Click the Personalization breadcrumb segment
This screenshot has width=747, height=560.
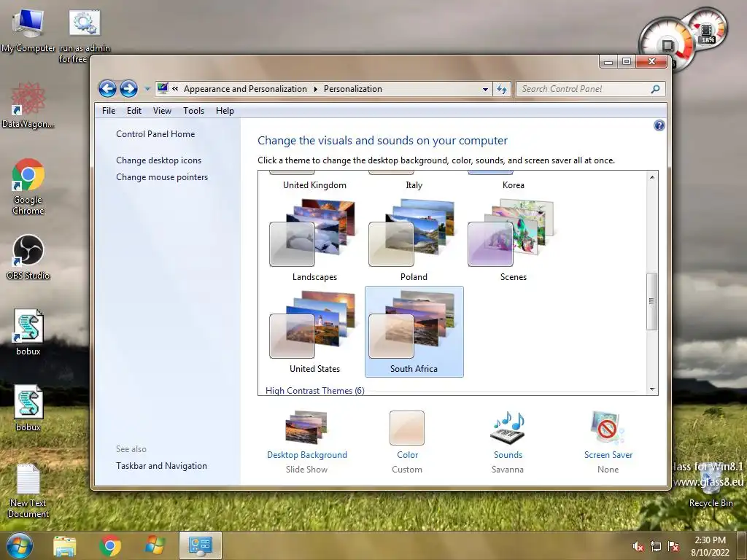(x=353, y=89)
